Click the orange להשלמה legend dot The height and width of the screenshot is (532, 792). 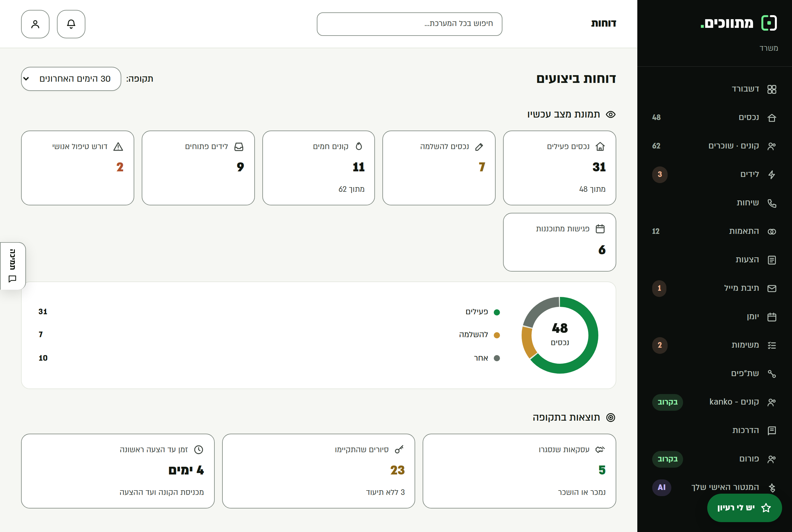click(497, 335)
